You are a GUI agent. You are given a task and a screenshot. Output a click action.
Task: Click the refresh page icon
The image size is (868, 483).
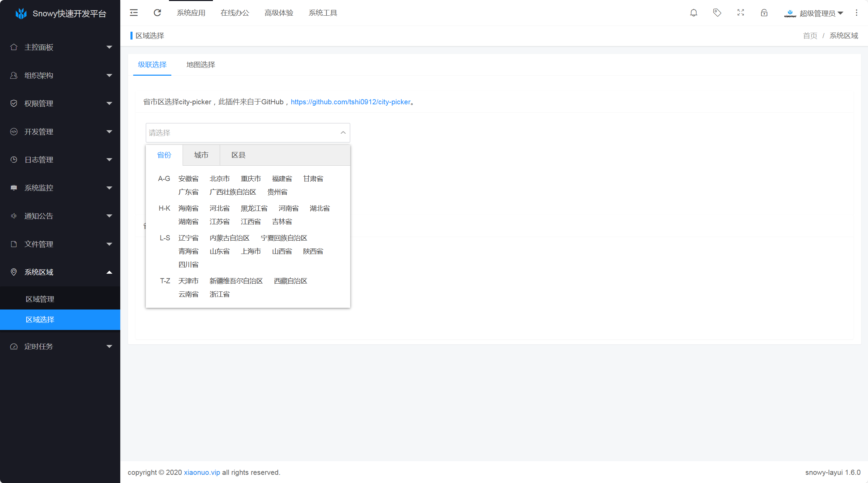157,13
